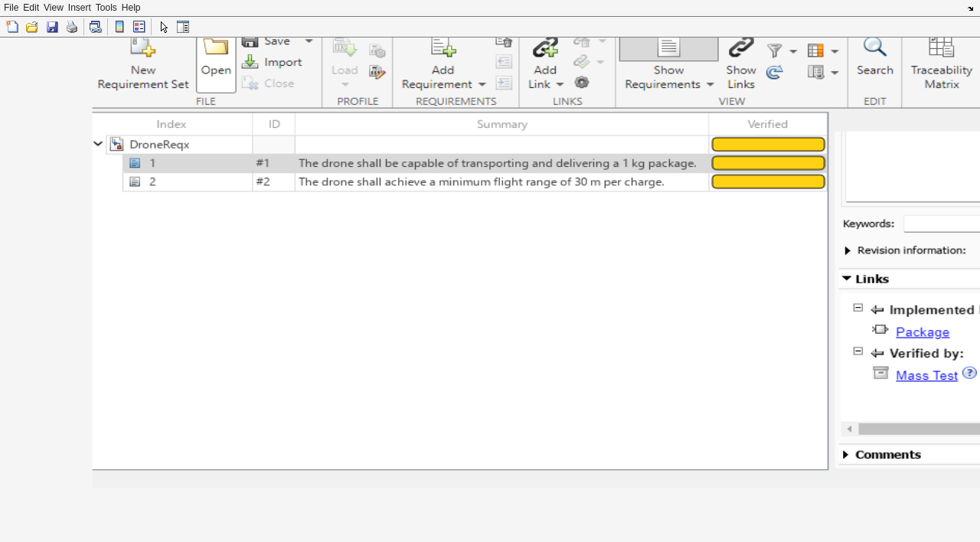Open the Tools menu
Viewport: 980px width, 542px height.
[106, 8]
